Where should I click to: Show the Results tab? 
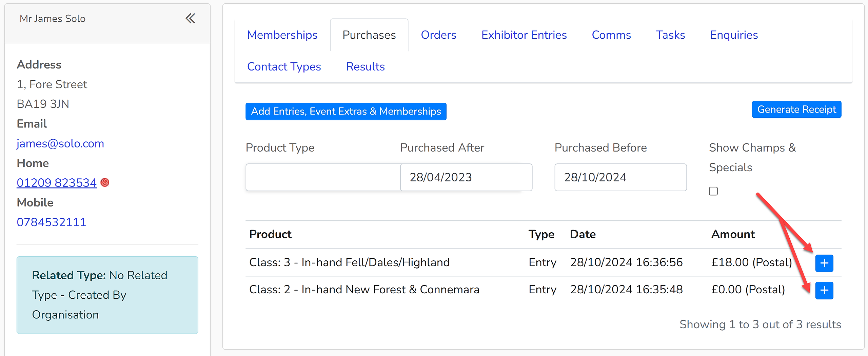tap(365, 67)
